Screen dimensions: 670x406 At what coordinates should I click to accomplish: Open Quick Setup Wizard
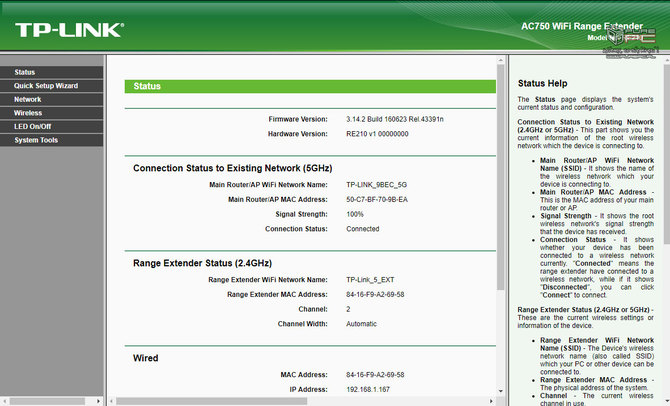(51, 85)
